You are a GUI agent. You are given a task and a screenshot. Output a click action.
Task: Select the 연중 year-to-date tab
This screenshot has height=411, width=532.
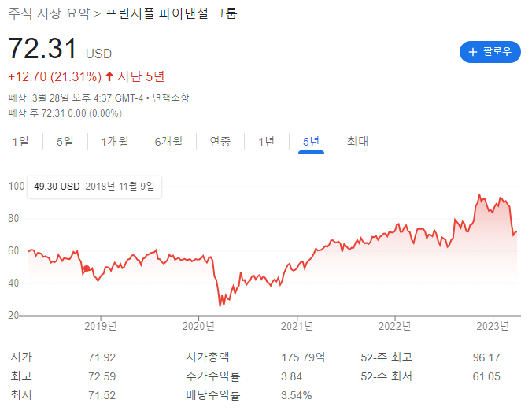point(220,142)
